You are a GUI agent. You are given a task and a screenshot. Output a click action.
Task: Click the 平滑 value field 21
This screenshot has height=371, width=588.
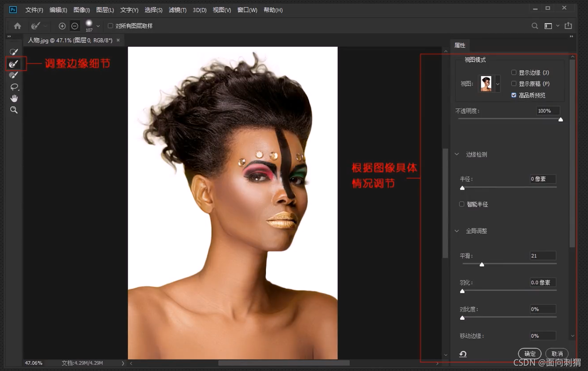pos(543,255)
